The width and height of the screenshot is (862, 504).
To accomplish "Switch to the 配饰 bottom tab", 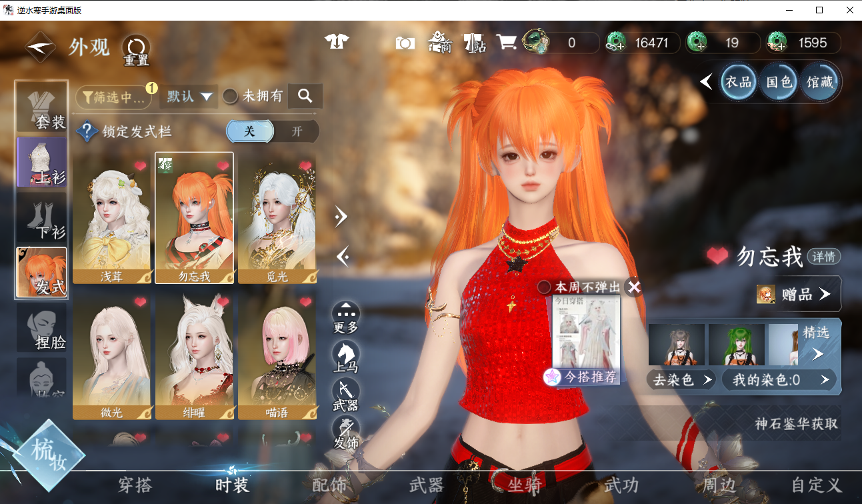I will [x=329, y=485].
